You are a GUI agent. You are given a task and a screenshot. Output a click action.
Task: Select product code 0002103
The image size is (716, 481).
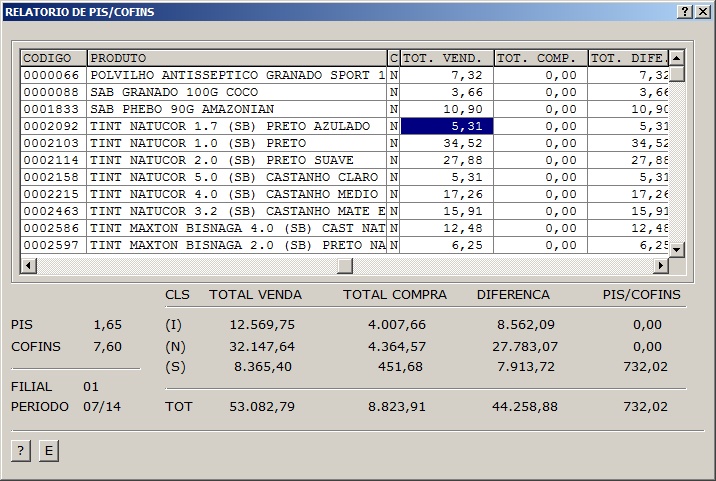53,143
